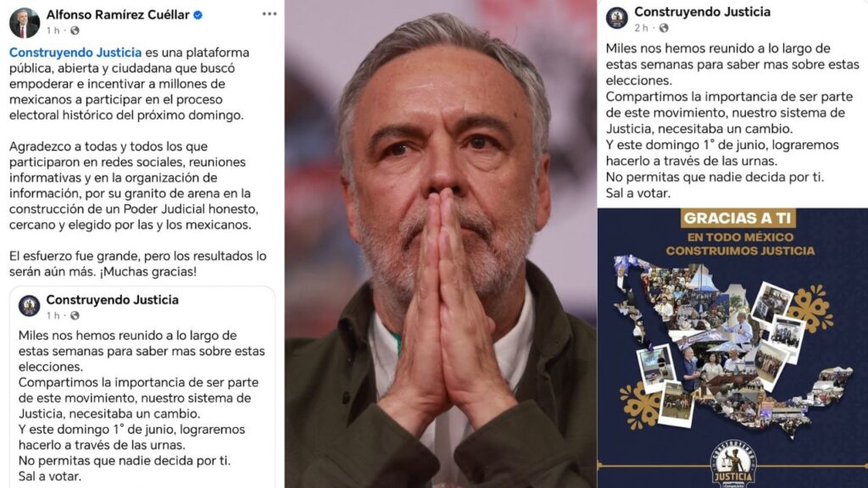Click the GRACIAS A TI gold banner
Viewport: 868px width, 488px height.
point(738,218)
